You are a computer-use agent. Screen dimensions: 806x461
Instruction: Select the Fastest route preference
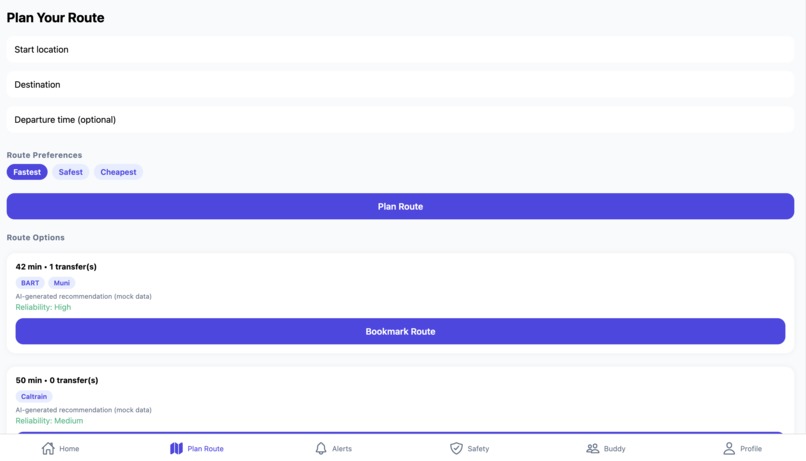pyautogui.click(x=27, y=172)
